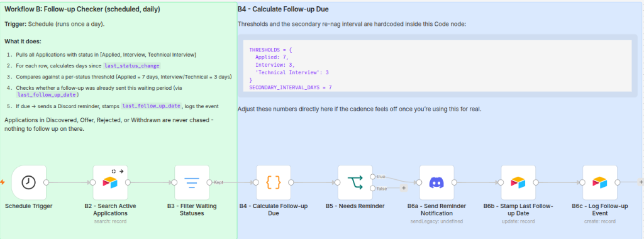Click the plus button on the false branch

click(404, 188)
